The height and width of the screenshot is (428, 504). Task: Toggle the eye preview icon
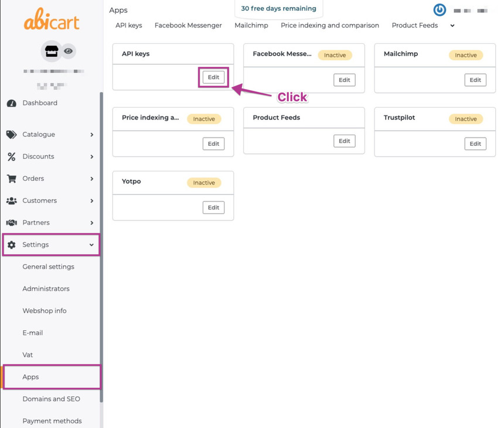(69, 52)
